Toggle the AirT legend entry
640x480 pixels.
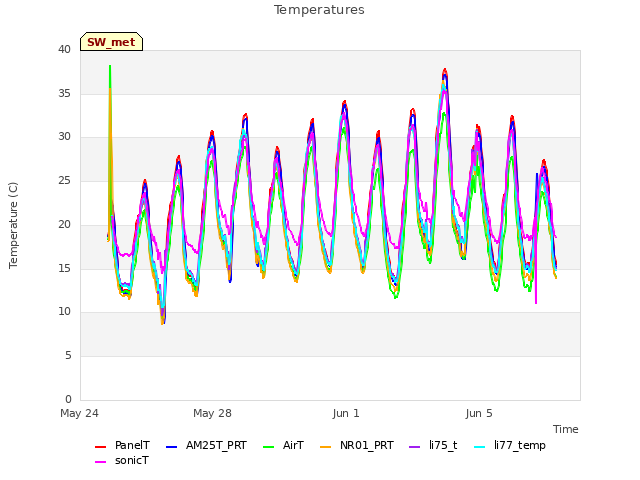click(x=283, y=445)
